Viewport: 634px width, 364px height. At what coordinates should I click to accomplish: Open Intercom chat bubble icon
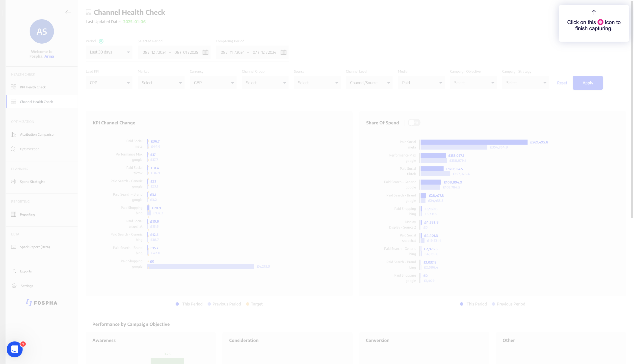coord(15,349)
